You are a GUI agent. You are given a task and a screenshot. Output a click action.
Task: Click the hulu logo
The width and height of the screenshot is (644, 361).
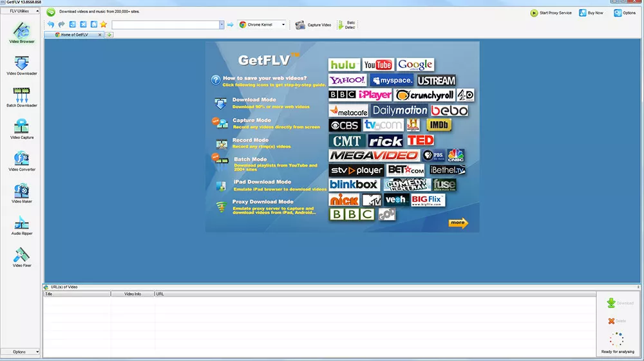tap(344, 65)
